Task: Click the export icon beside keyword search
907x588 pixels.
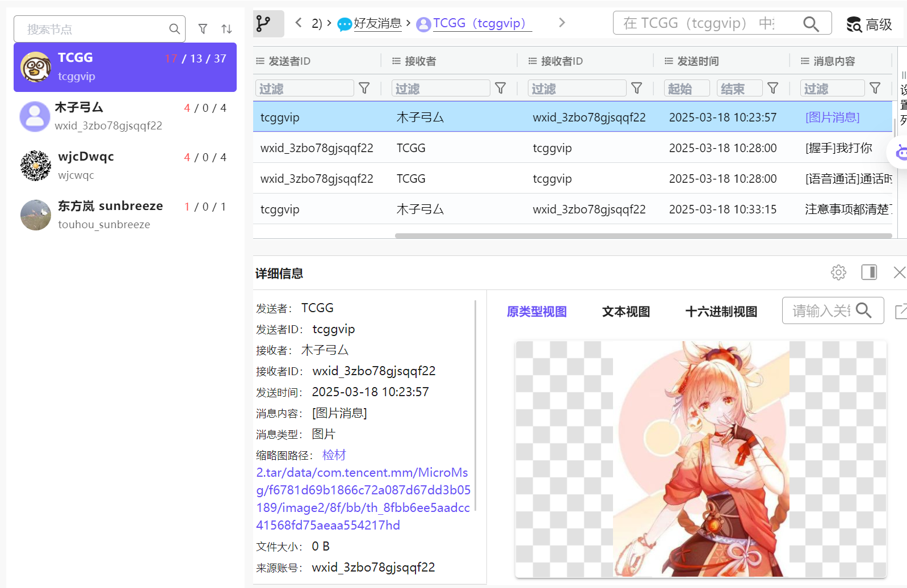Action: 901,311
